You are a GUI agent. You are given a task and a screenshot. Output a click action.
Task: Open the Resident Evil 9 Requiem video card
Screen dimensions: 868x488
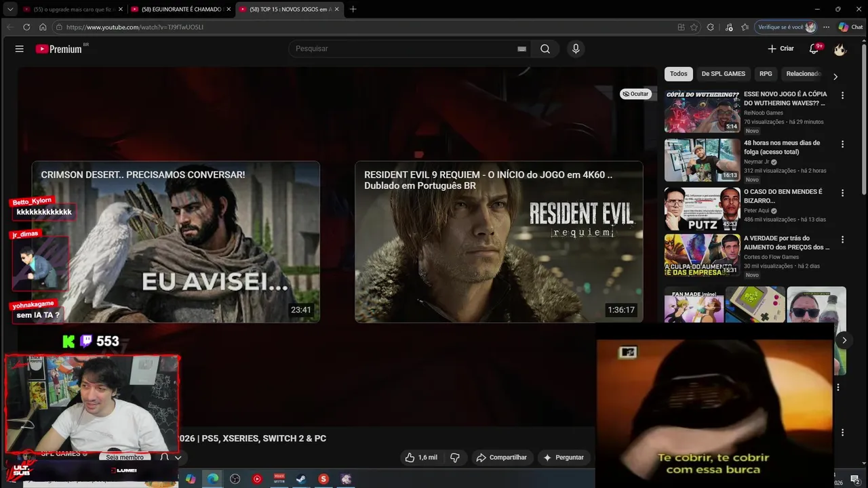[498, 241]
